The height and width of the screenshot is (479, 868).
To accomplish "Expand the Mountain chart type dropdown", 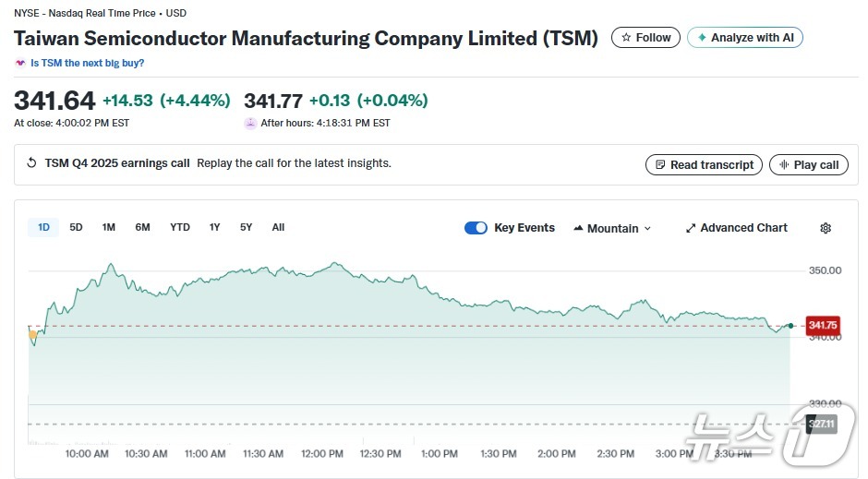I will coord(612,228).
